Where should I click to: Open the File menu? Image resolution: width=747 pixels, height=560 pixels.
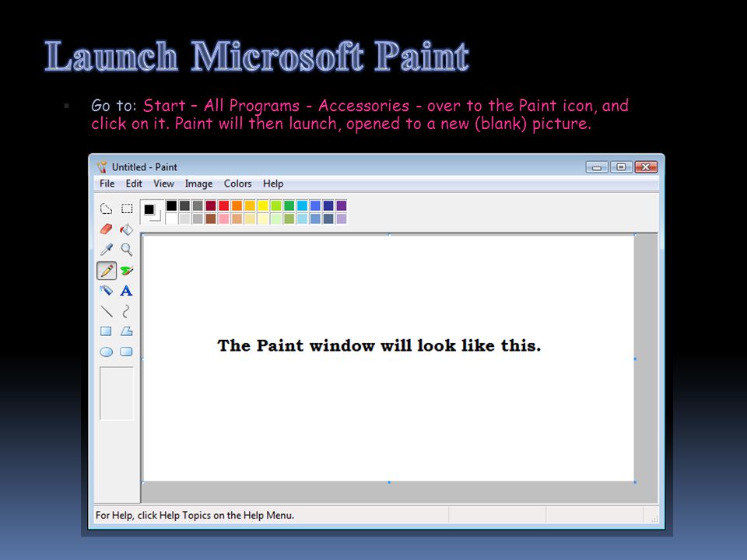107,184
